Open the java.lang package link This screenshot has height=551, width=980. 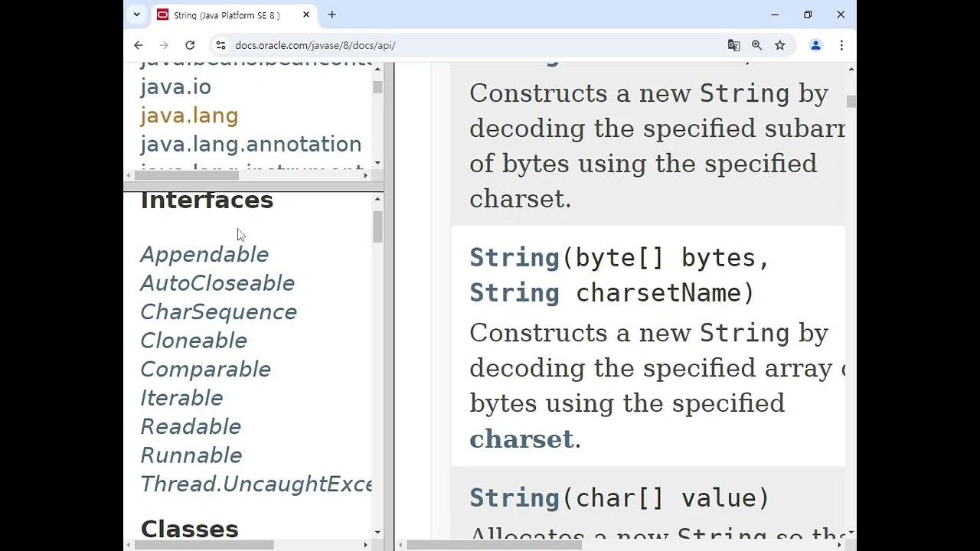point(189,116)
